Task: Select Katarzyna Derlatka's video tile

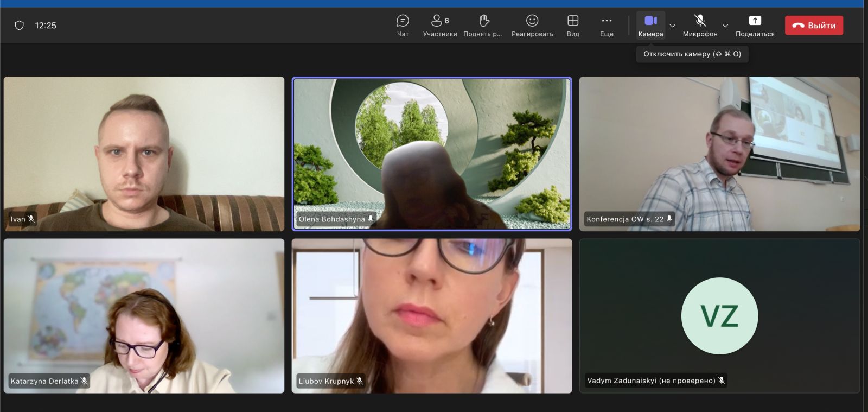Action: [x=144, y=316]
